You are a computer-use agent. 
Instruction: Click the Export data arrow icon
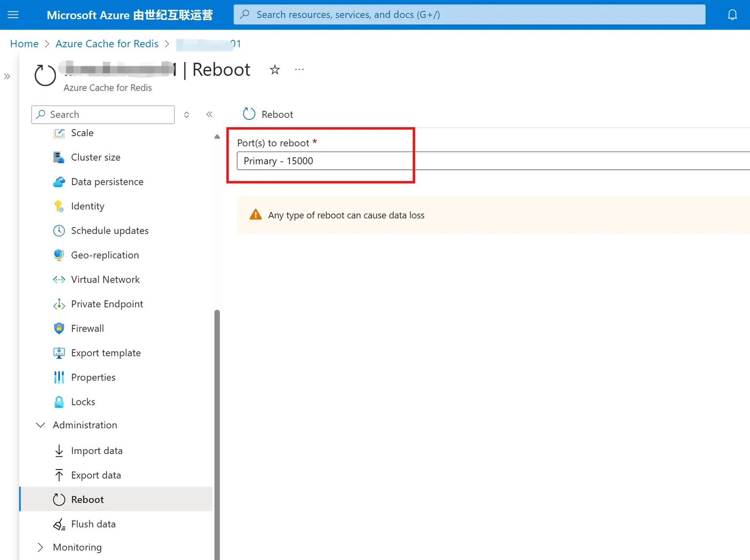59,475
